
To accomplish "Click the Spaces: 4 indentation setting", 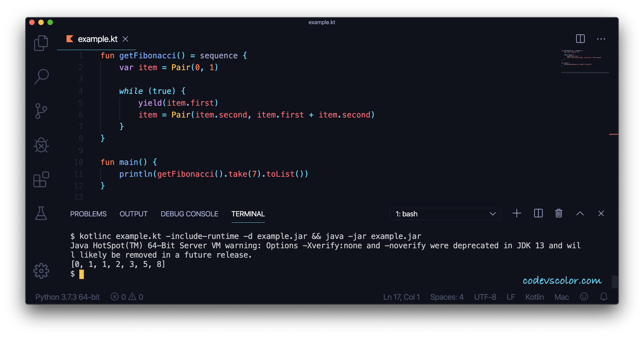I will click(447, 297).
